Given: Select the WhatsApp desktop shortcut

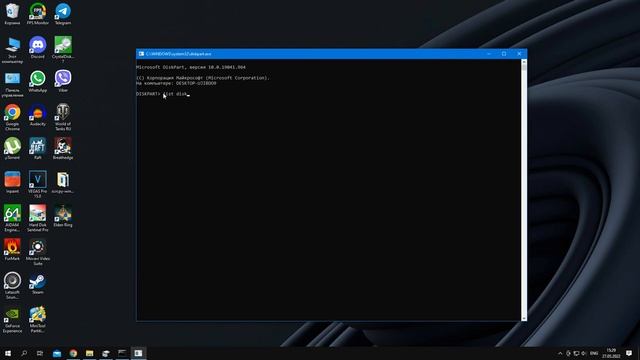Looking at the screenshot, I should [38, 81].
